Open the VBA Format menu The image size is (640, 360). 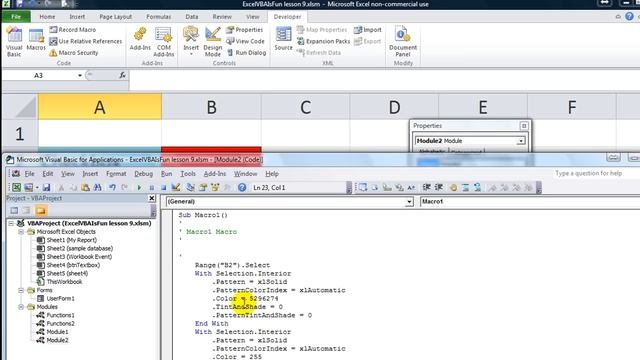pos(116,174)
